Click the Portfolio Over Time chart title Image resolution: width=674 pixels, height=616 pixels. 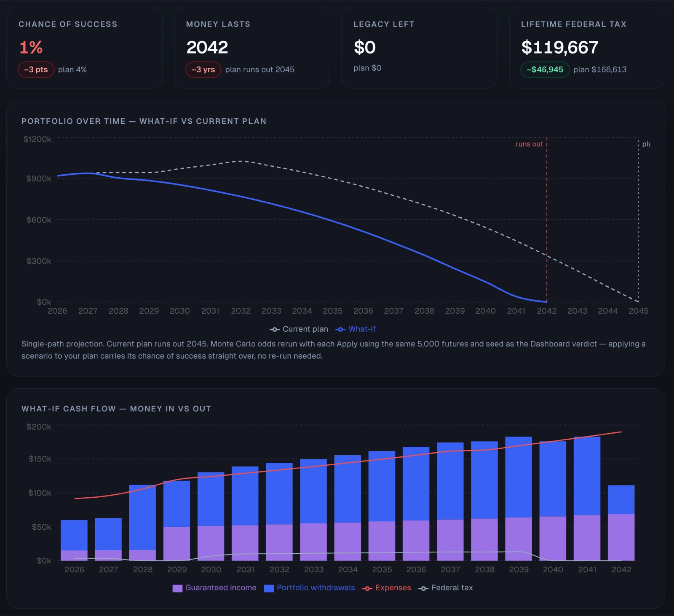[144, 121]
